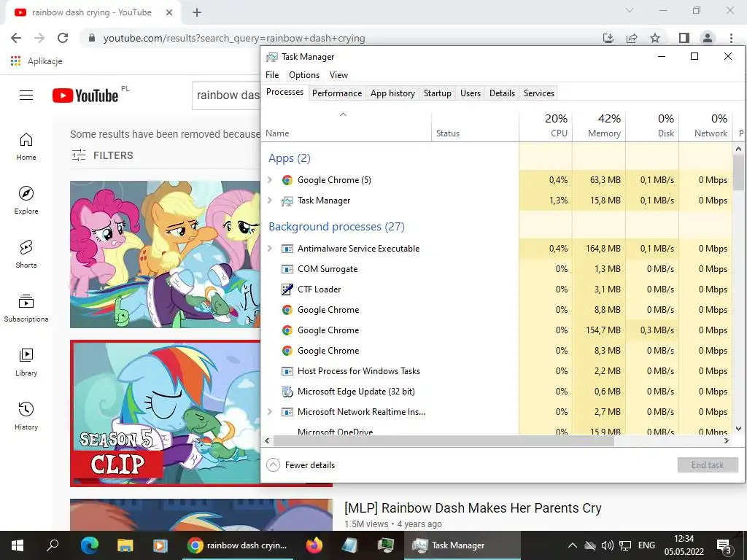Select Google Chrome process using 154,7 MB

click(497, 330)
